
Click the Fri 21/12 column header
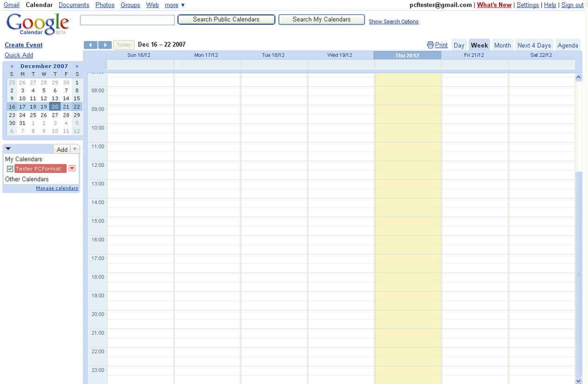coord(474,55)
